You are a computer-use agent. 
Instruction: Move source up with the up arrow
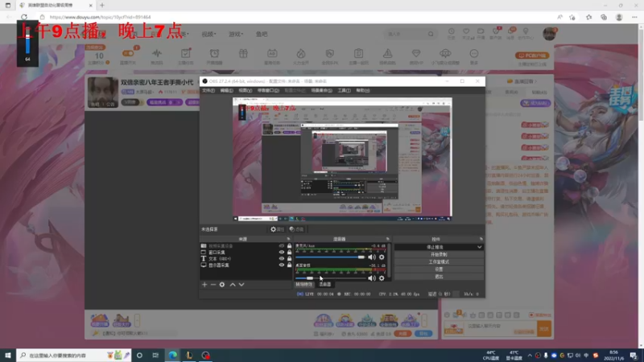tap(233, 285)
